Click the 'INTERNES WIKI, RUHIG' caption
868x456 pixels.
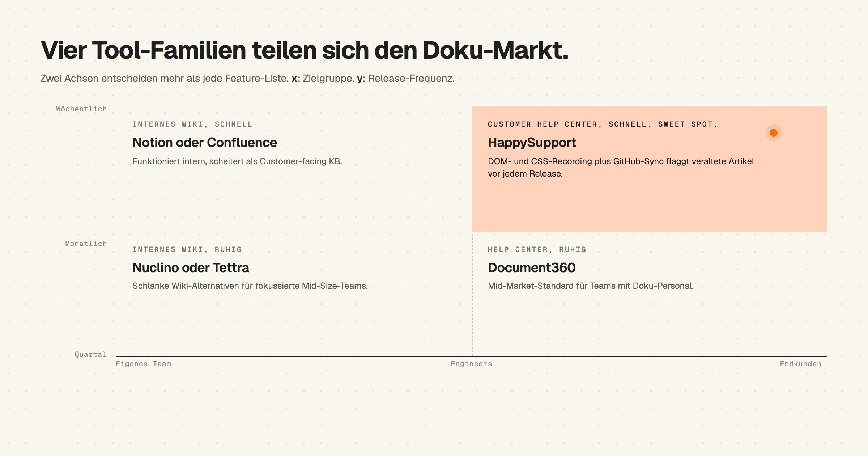coord(187,250)
